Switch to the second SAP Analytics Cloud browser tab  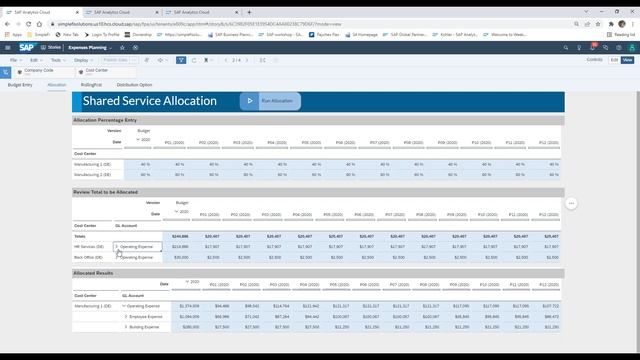click(x=121, y=12)
